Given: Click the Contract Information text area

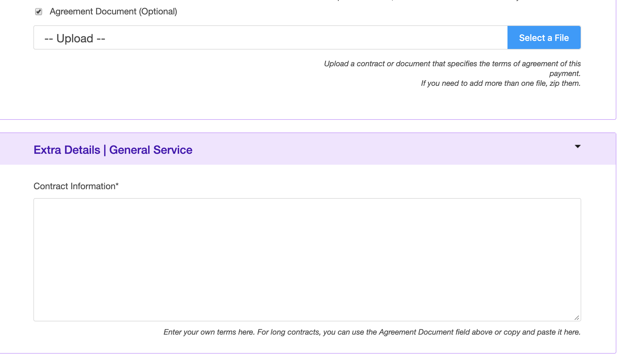Looking at the screenshot, I should click(x=307, y=259).
